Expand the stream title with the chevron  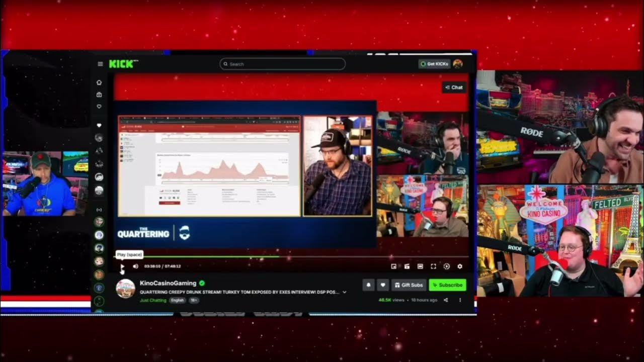[x=345, y=292]
